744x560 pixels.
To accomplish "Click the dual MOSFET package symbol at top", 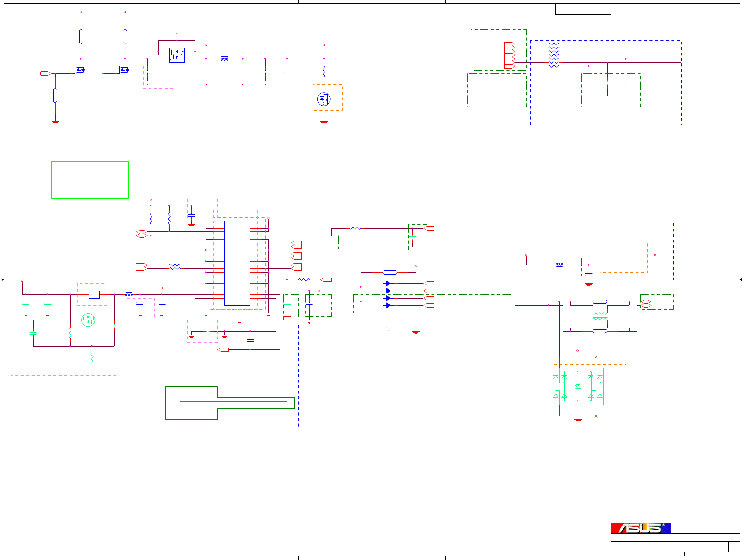I will click(x=177, y=55).
